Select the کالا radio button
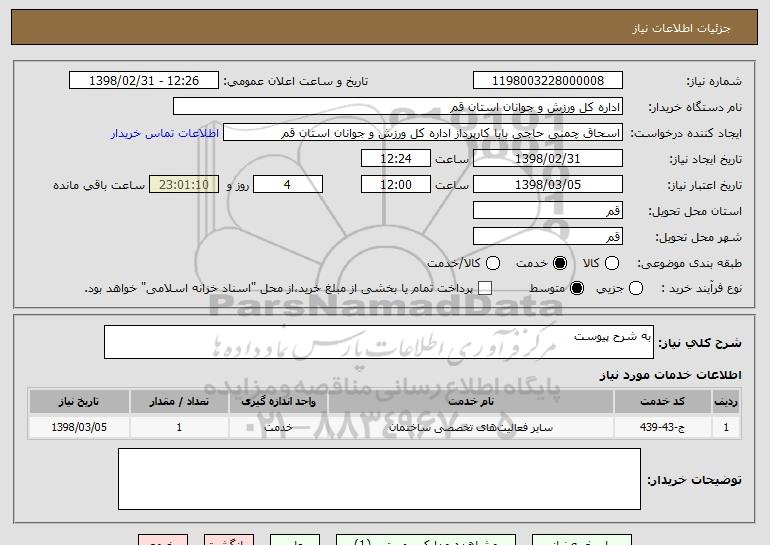Image resolution: width=770 pixels, height=545 pixels. point(611,263)
